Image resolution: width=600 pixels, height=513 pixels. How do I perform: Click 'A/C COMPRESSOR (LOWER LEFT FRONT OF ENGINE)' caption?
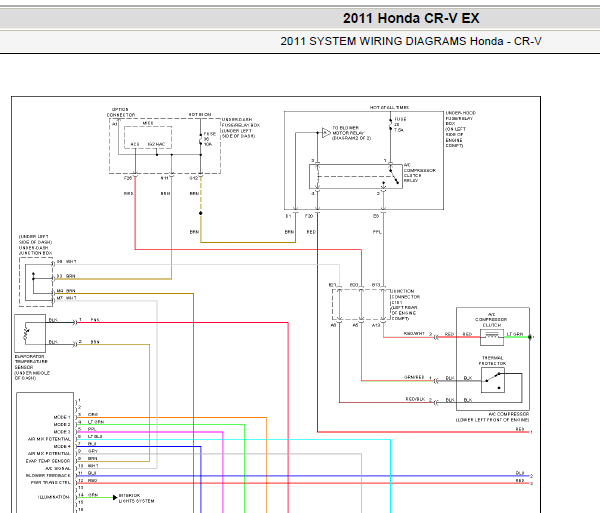[492, 417]
